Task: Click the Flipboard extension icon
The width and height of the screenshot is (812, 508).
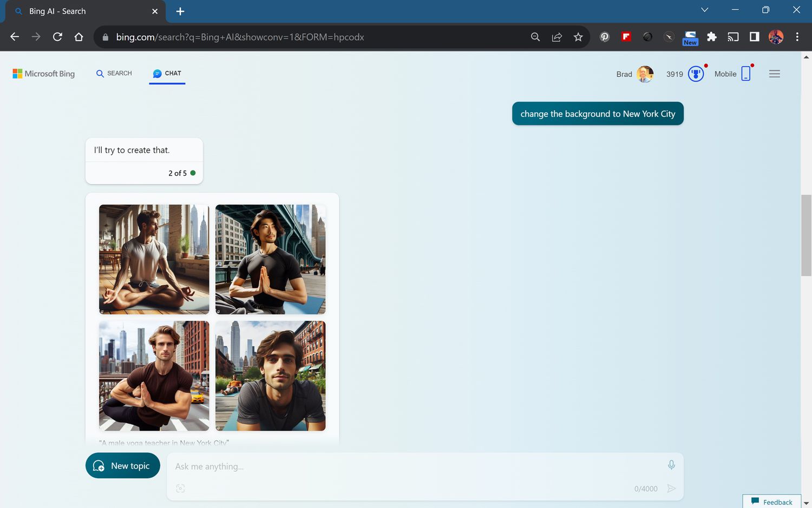Action: click(626, 37)
